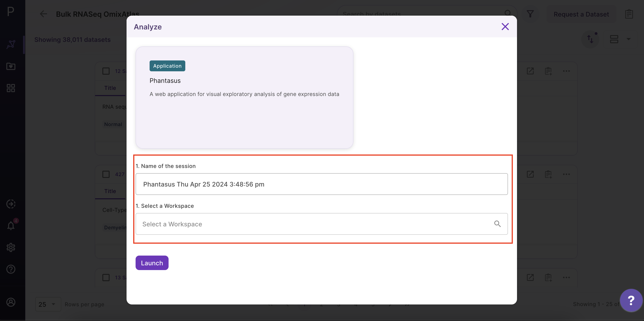Open the apps grid icon in sidebar
This screenshot has height=321, width=644.
[x=11, y=88]
